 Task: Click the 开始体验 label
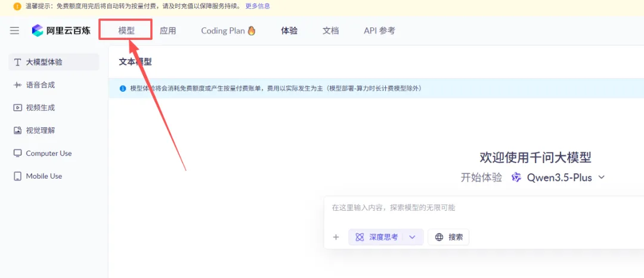481,177
